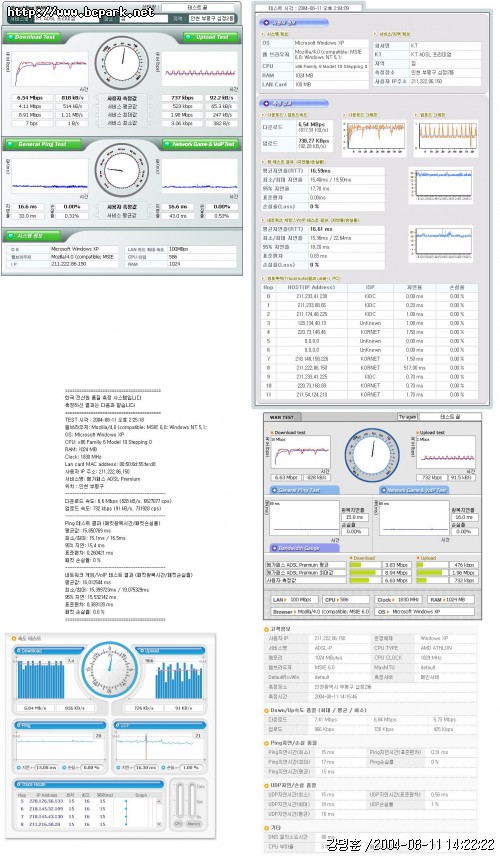
Task: Click the Clock 1830 MHz info box
Action: (x=398, y=600)
